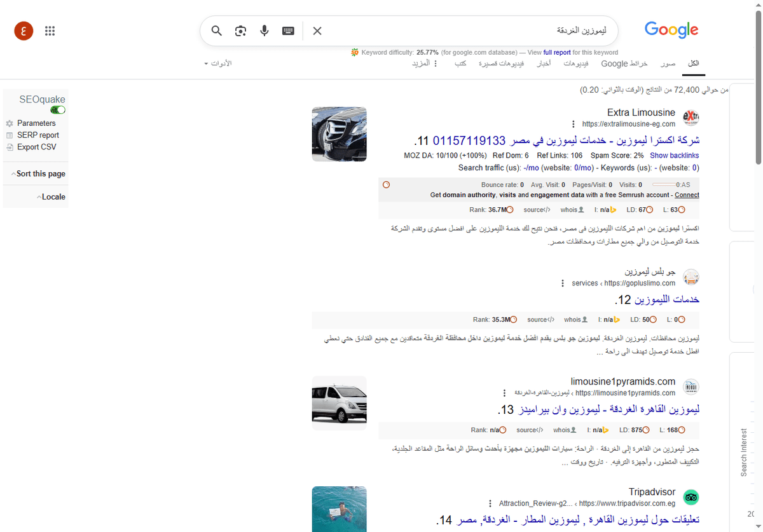The width and height of the screenshot is (763, 532).
Task: Start voice search with the microphone icon
Action: coord(264,31)
